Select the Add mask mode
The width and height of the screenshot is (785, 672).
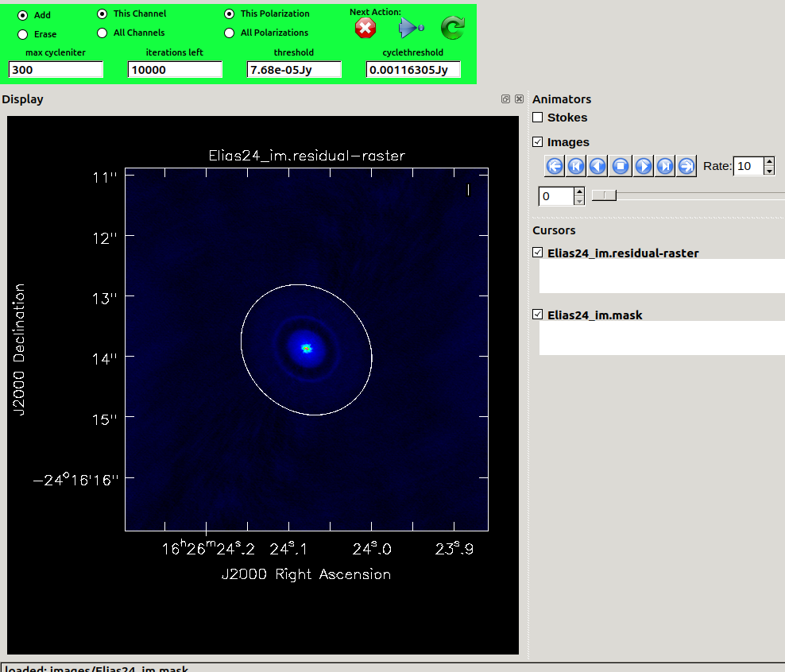[22, 16]
